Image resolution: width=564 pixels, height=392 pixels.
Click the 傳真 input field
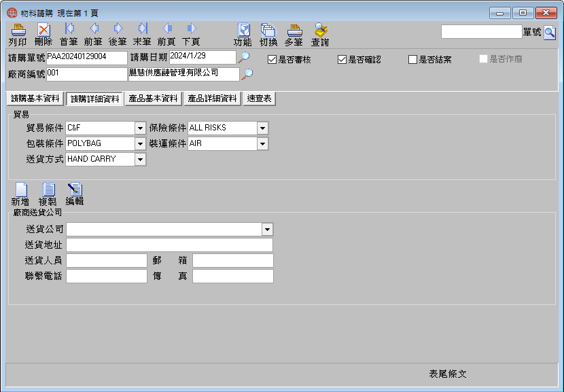[232, 277]
